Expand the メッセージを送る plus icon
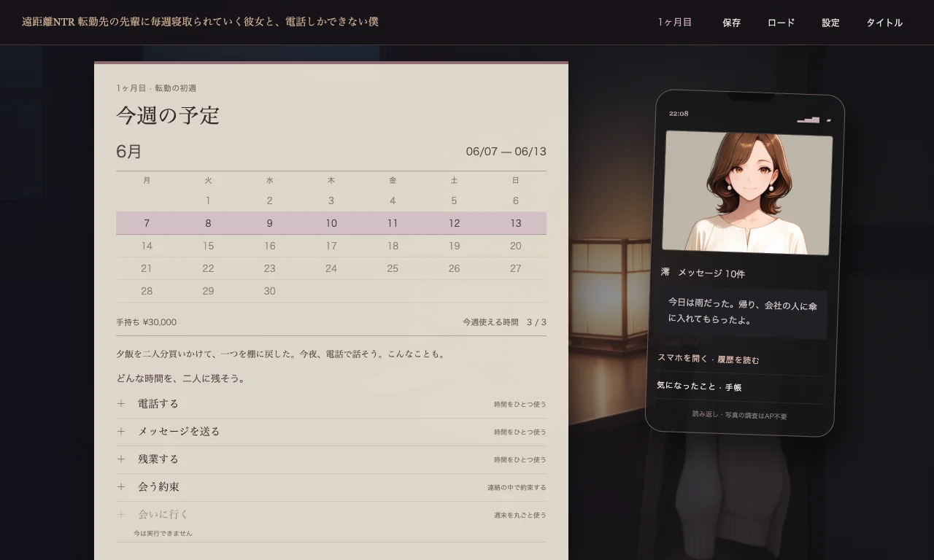934x560 pixels. [x=121, y=432]
